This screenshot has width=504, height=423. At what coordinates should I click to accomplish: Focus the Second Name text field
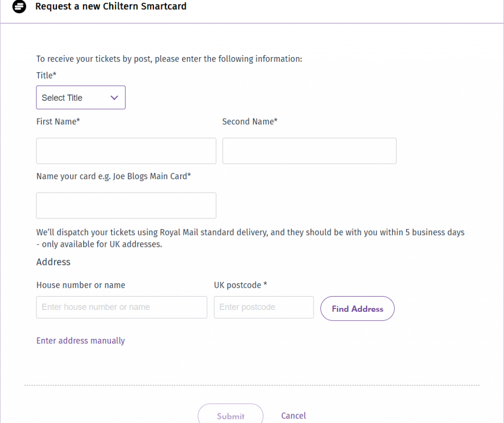click(x=309, y=151)
